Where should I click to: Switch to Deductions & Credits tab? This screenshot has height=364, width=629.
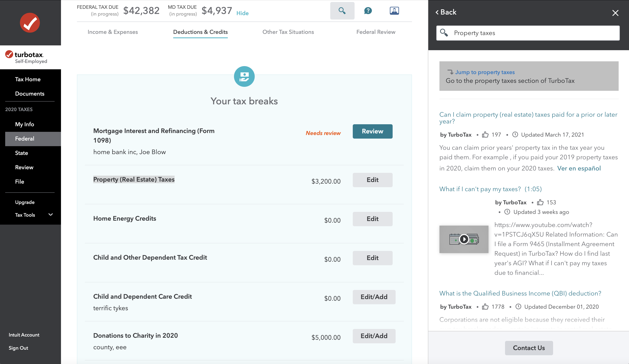[x=200, y=32]
